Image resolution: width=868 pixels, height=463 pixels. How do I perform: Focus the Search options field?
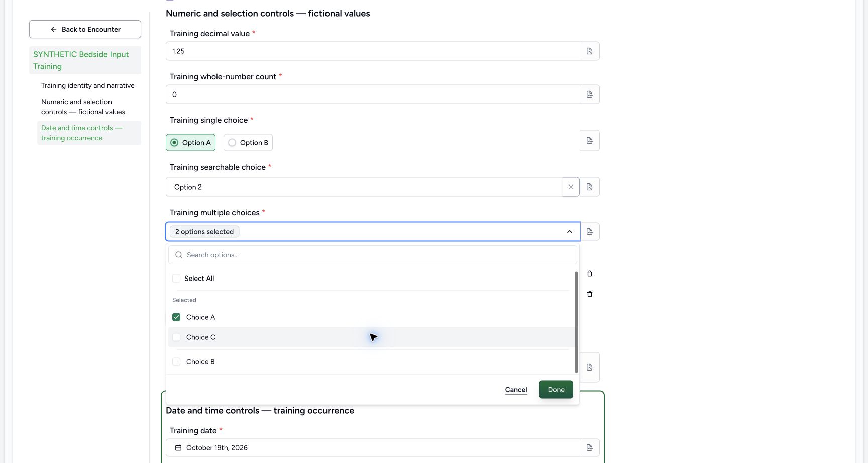[373, 255]
